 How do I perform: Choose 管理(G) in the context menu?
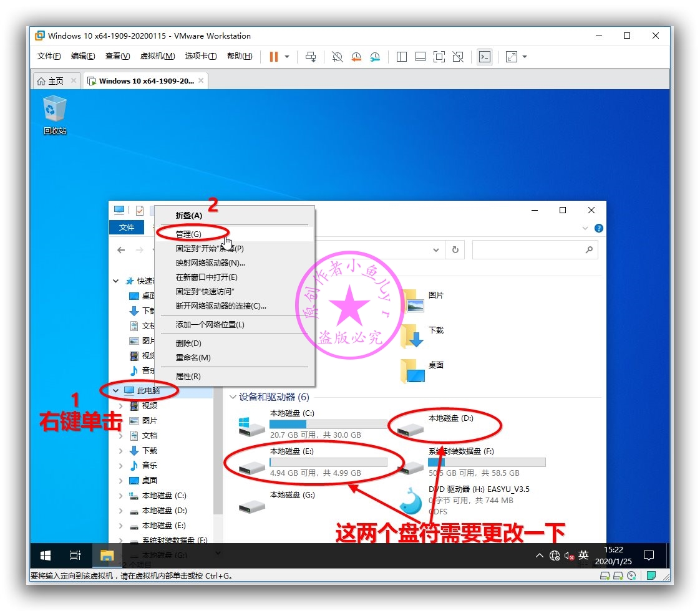click(235, 234)
